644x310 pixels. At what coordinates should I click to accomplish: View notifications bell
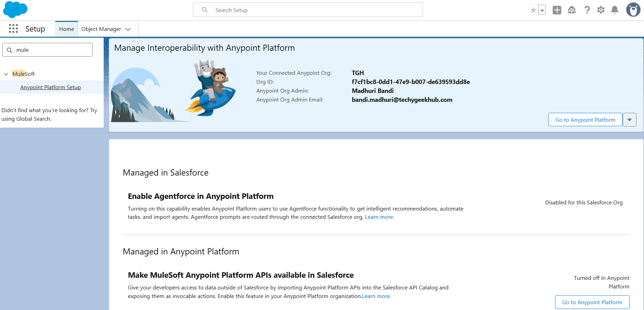pyautogui.click(x=614, y=10)
